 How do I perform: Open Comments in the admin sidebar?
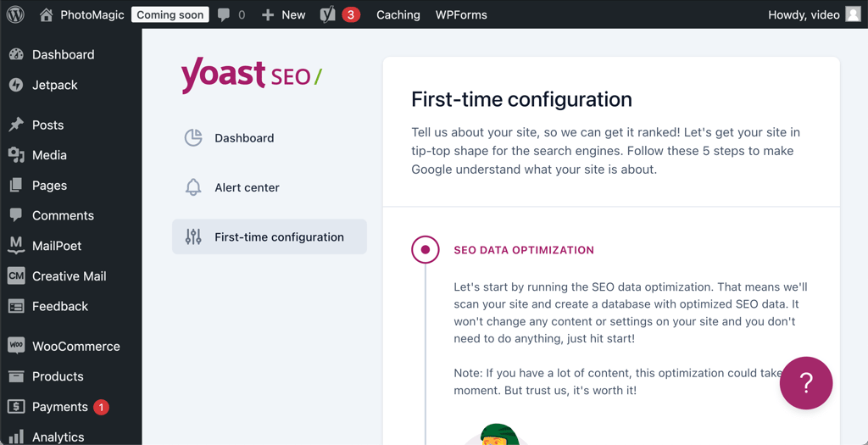63,215
